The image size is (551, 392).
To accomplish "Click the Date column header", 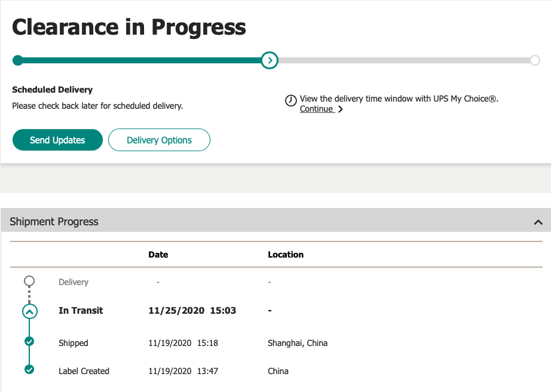I will [158, 255].
